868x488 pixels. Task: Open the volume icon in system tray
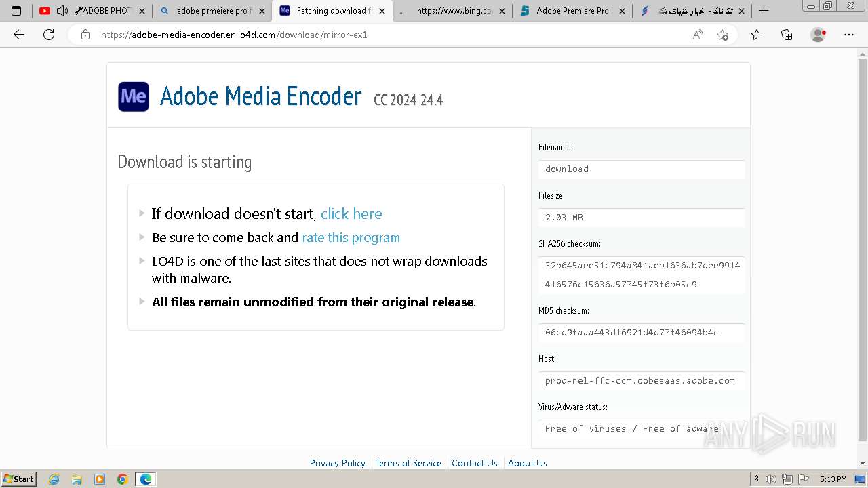(772, 479)
